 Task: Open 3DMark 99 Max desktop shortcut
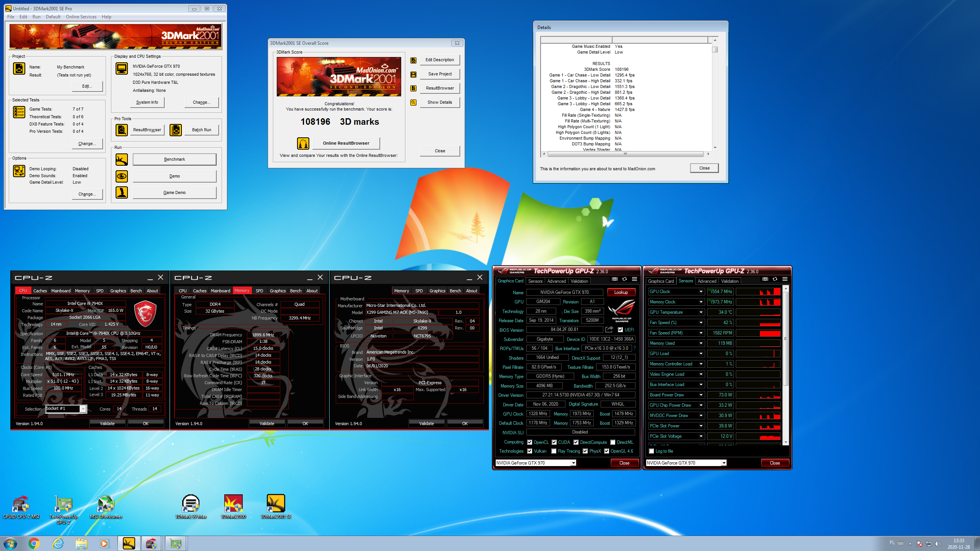tap(191, 507)
